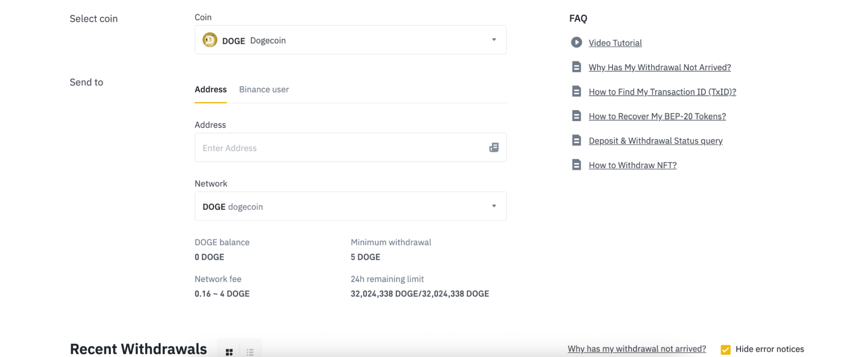This screenshot has height=357, width=868.
Task: Click the document icon next to How to Withdraw NFT?
Action: [x=576, y=165]
